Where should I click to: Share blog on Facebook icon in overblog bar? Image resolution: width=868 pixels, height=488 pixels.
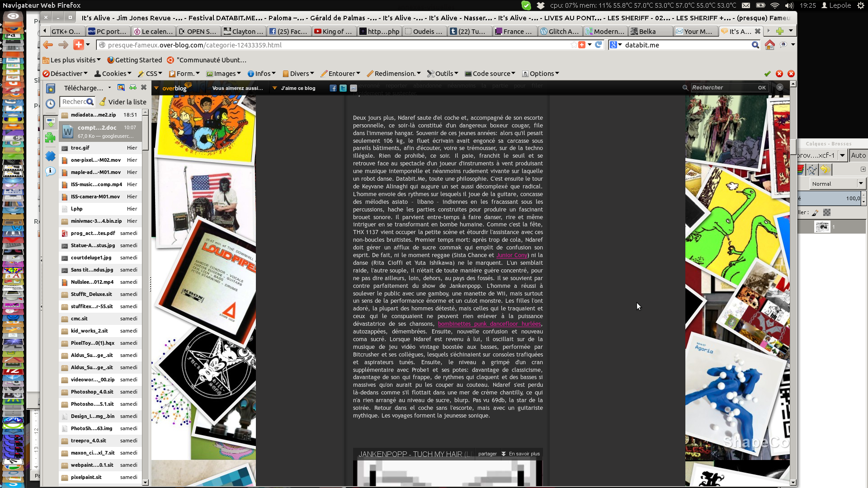pyautogui.click(x=333, y=88)
